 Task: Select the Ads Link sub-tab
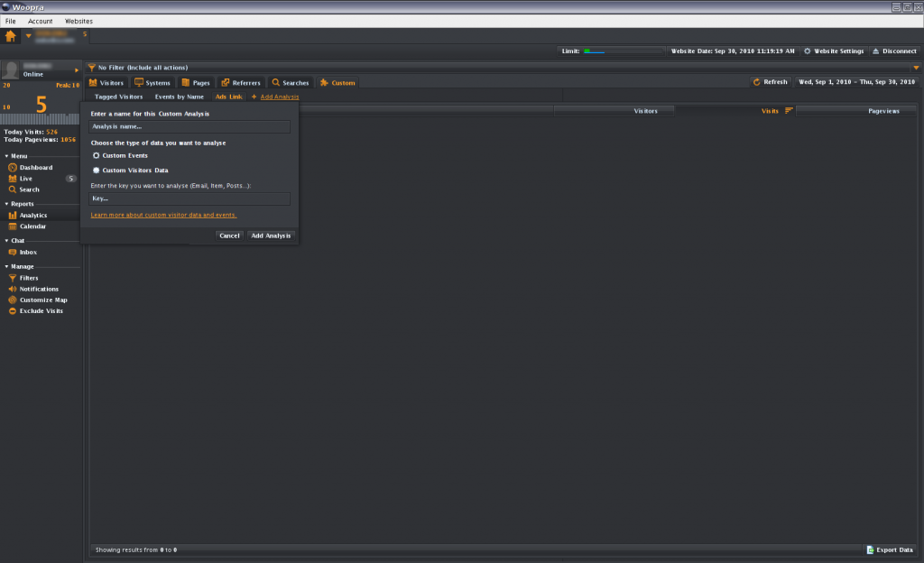(228, 97)
